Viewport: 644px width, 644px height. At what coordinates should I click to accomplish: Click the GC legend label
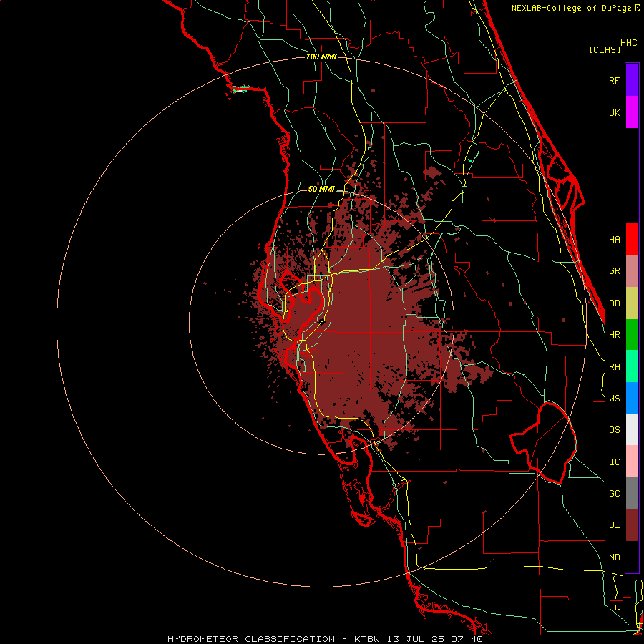(614, 494)
